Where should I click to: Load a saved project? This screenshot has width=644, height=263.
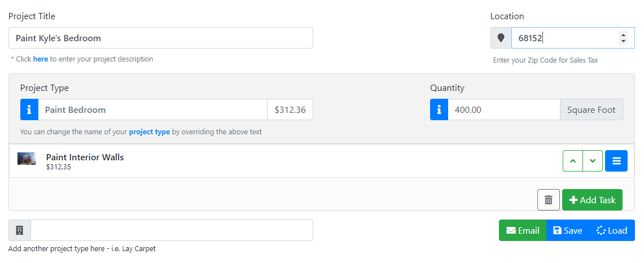pyautogui.click(x=612, y=230)
